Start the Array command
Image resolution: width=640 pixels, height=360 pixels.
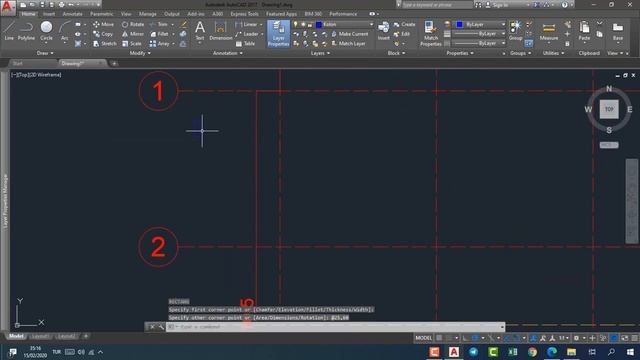pyautogui.click(x=160, y=44)
